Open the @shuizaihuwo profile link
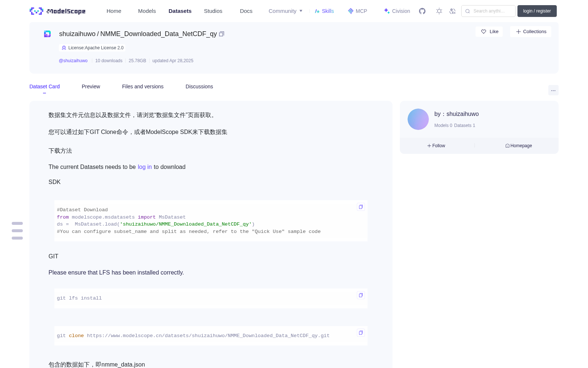Viewport: 588px width, 368px height. [x=73, y=61]
